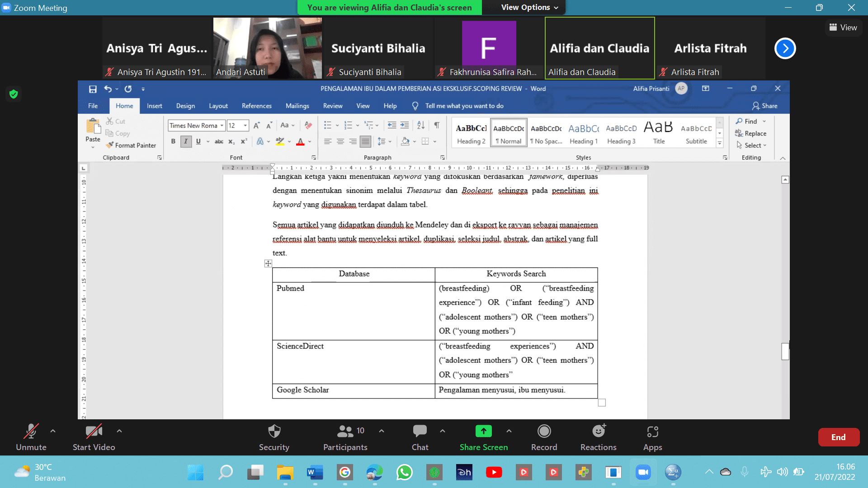Center align the text
868x488 pixels.
point(340,141)
